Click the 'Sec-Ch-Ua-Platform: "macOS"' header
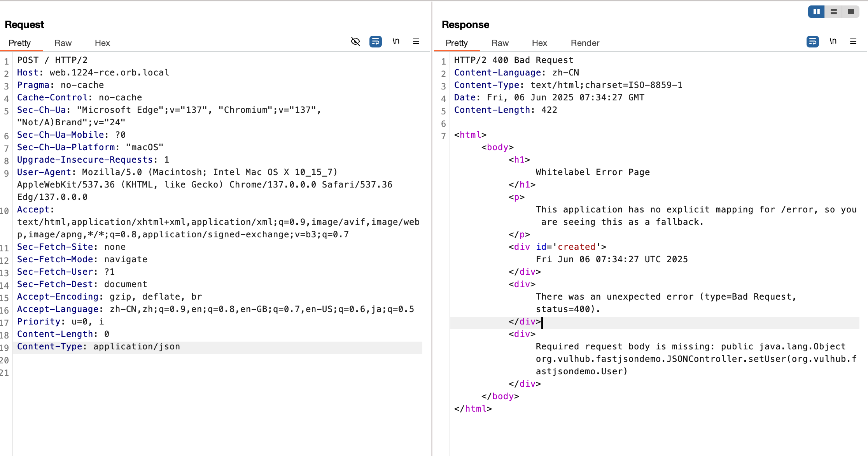 click(90, 147)
